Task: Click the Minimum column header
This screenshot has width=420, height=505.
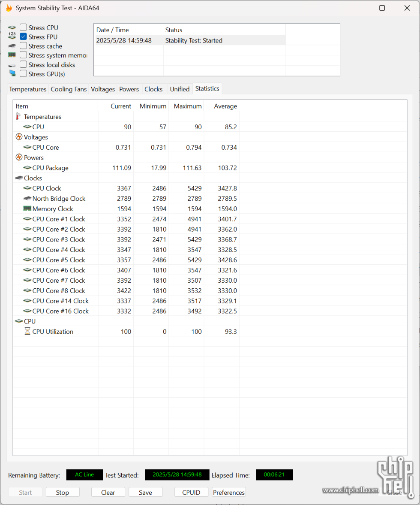Action: pyautogui.click(x=151, y=106)
